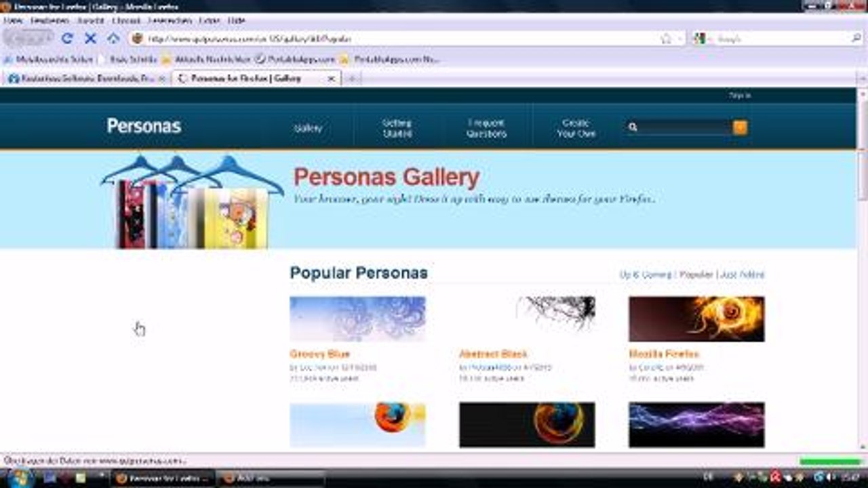Open Meistbesuchte Seiten bookmark folder
868x488 pixels.
(48, 60)
